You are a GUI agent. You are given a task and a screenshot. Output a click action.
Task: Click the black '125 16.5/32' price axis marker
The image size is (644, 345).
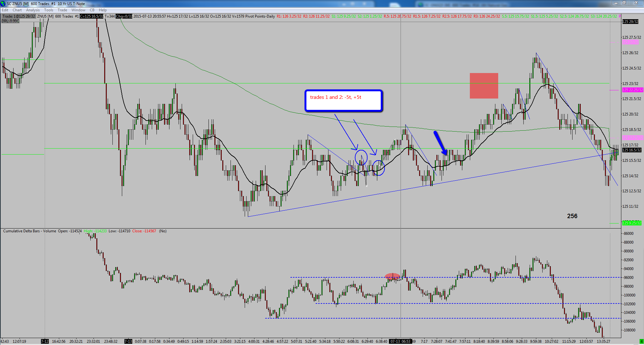click(632, 150)
